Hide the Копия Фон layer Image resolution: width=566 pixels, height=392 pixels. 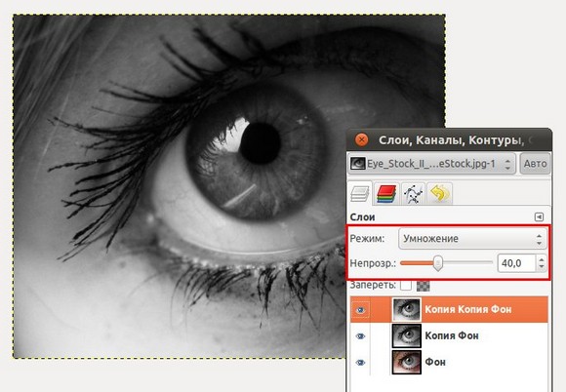click(x=360, y=336)
